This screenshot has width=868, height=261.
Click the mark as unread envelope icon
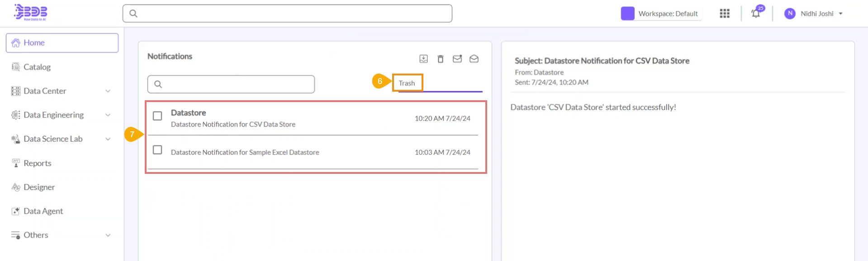click(x=457, y=59)
